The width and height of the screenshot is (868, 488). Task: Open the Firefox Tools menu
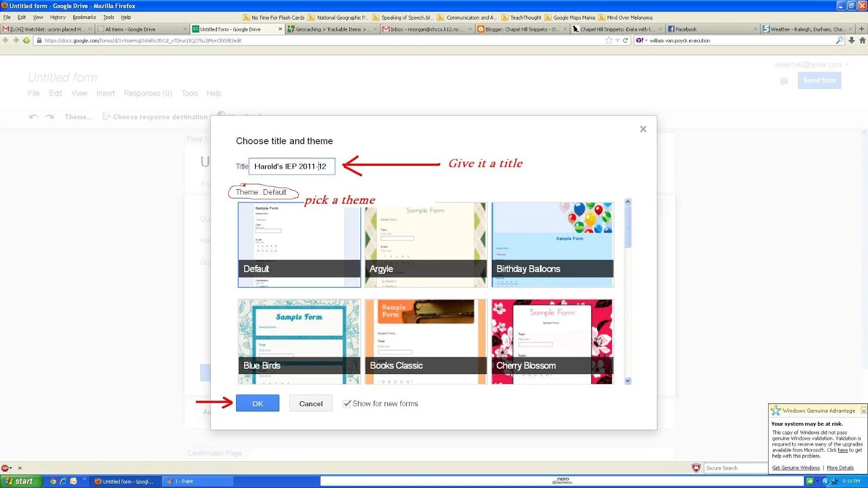click(x=108, y=17)
